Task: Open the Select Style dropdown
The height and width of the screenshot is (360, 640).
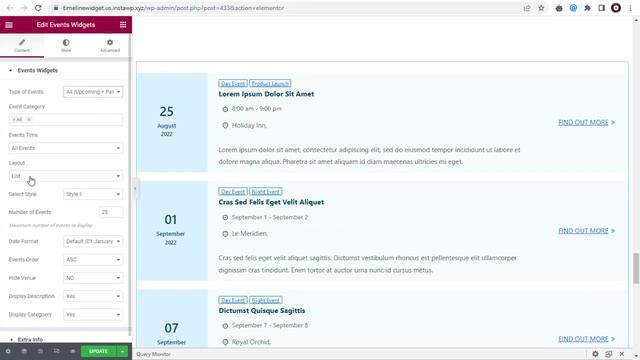Action: point(93,194)
